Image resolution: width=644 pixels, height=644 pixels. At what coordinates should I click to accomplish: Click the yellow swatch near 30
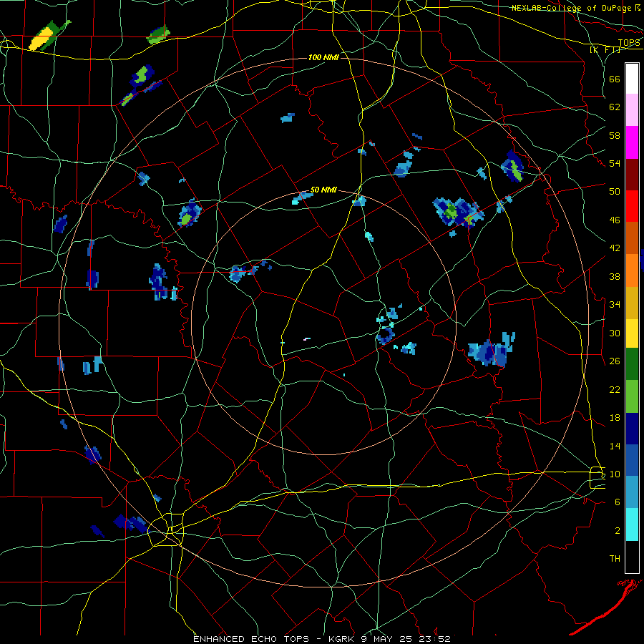[632, 333]
